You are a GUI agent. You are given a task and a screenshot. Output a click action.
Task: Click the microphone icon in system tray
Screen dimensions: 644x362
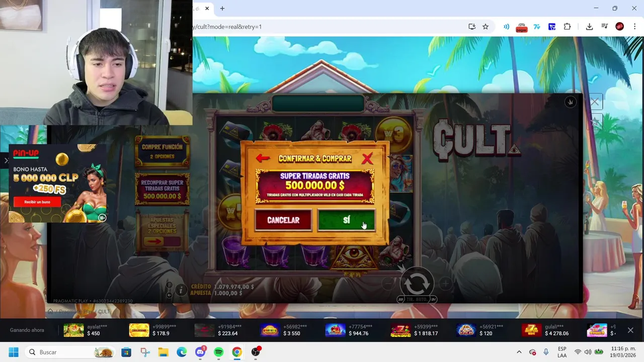pos(546,352)
